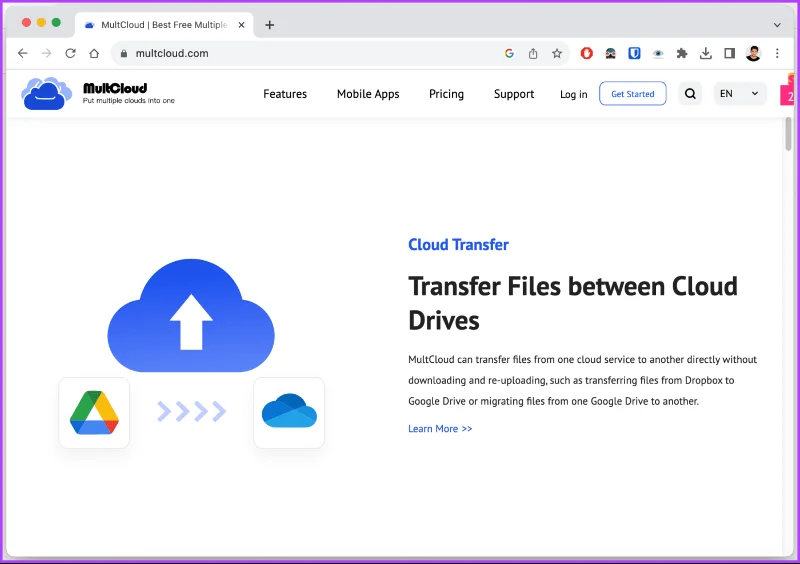
Task: Open the Mobile Apps menu
Action: point(368,94)
